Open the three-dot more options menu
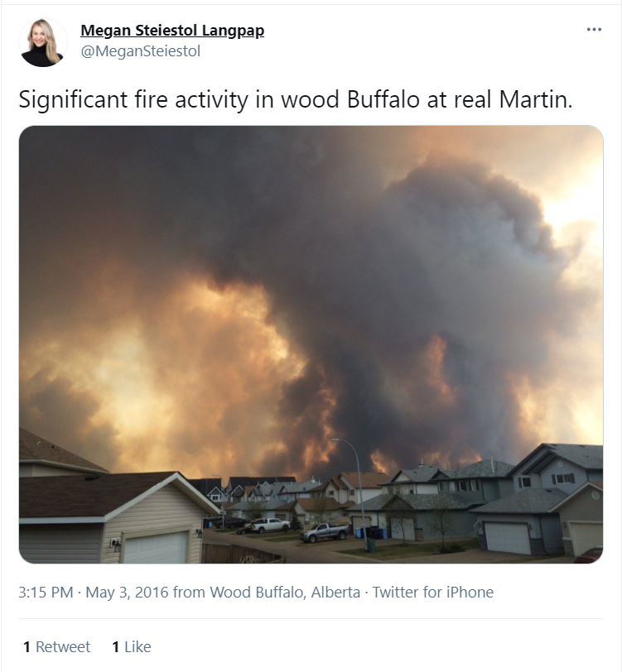The width and height of the screenshot is (622, 672). (594, 30)
